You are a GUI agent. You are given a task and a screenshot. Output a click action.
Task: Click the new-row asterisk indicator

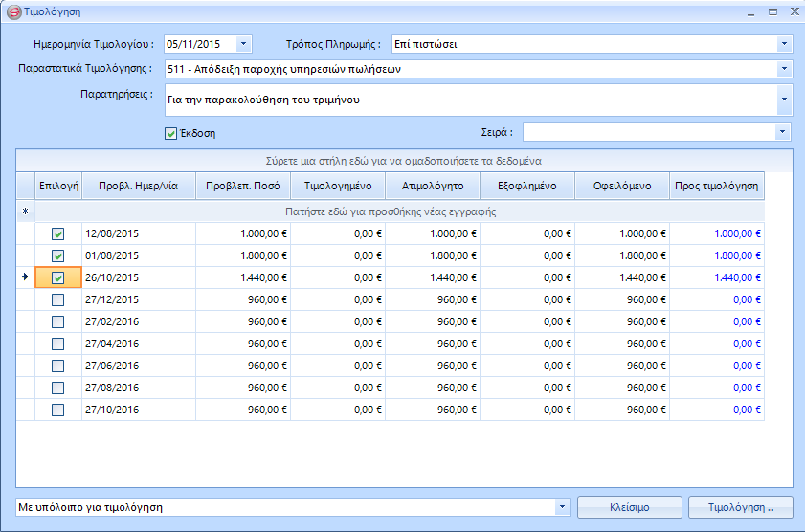pyautogui.click(x=25, y=211)
